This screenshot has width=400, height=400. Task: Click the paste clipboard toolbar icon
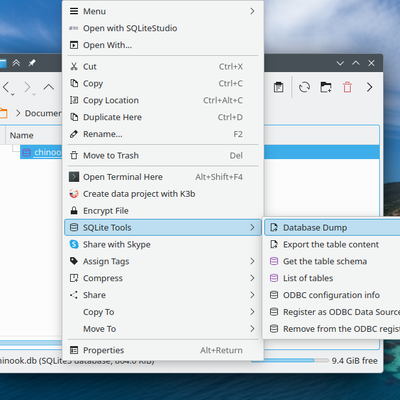click(x=279, y=87)
